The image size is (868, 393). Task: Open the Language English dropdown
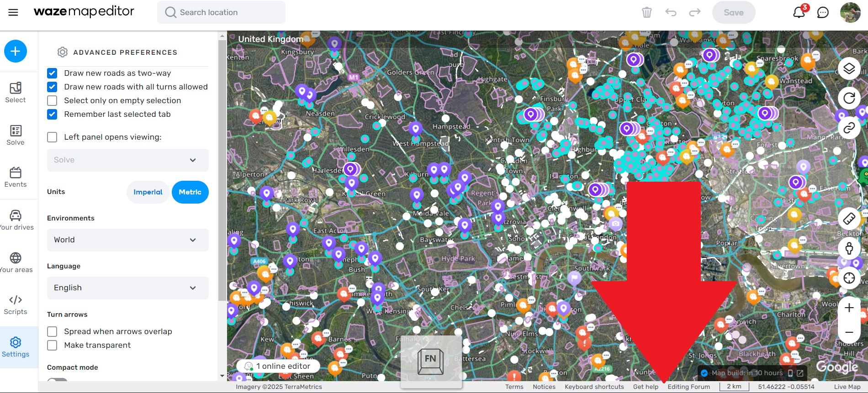click(127, 288)
